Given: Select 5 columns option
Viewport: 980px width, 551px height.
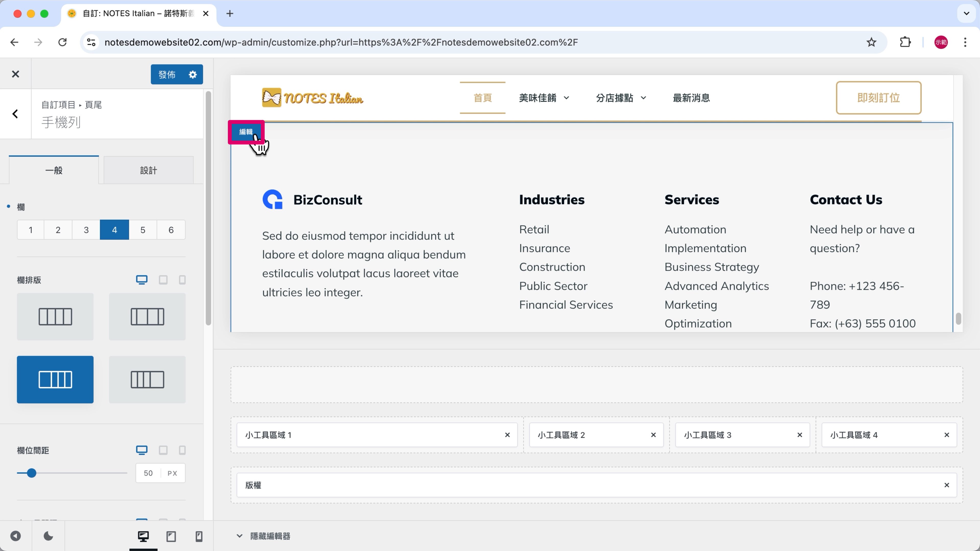Looking at the screenshot, I should [x=143, y=230].
